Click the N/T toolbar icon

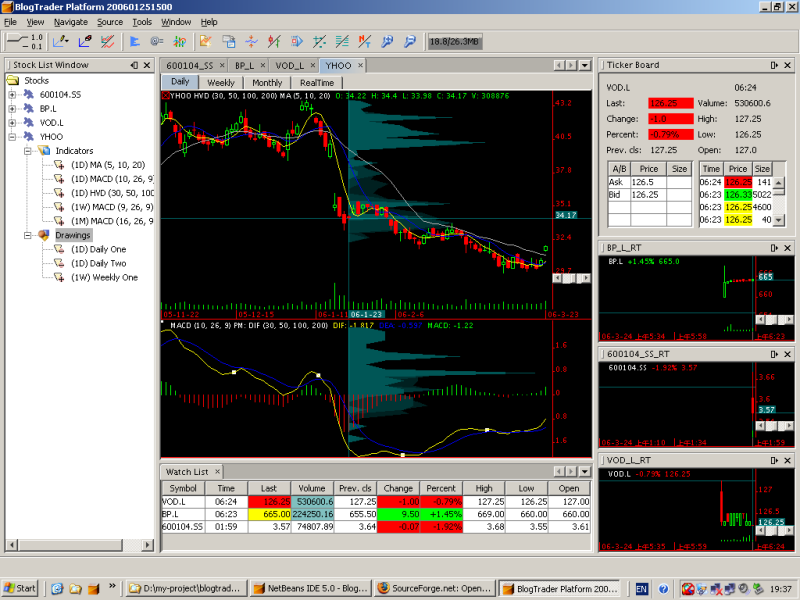364,41
